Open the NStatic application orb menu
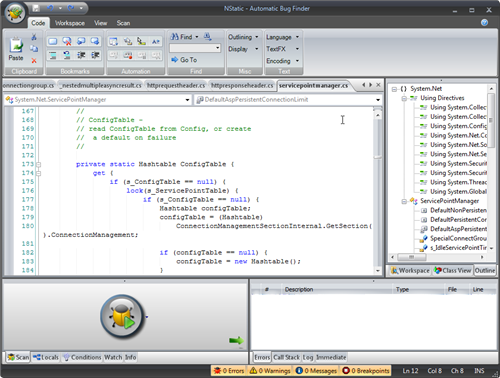 click(x=15, y=13)
